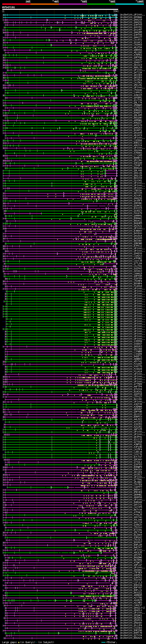146x644 pixels.
Task: Click the UniRef100_B9RZI2 hit
Action: coord(131,143)
